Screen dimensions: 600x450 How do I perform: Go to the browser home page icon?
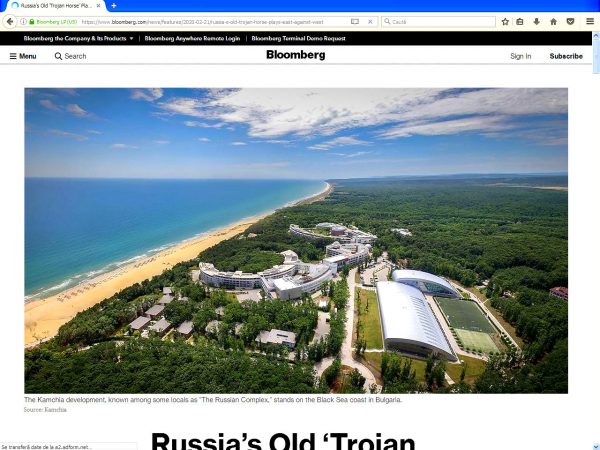pos(553,21)
